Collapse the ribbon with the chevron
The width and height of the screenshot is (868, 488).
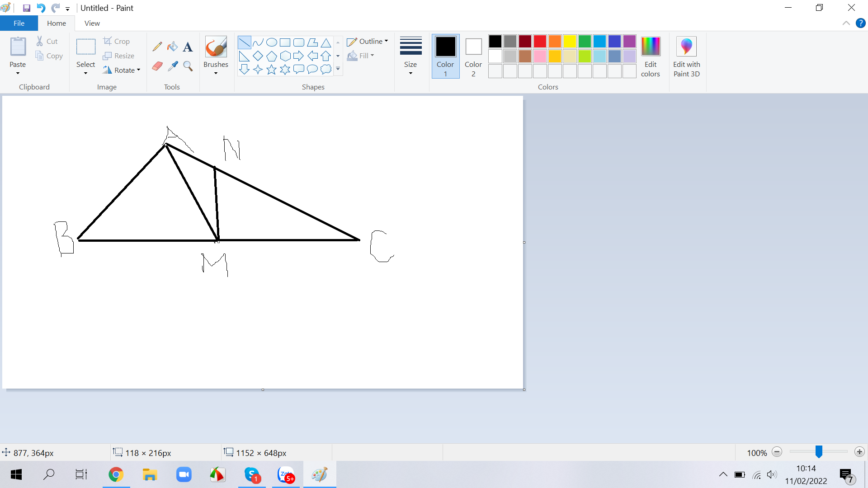(x=846, y=23)
